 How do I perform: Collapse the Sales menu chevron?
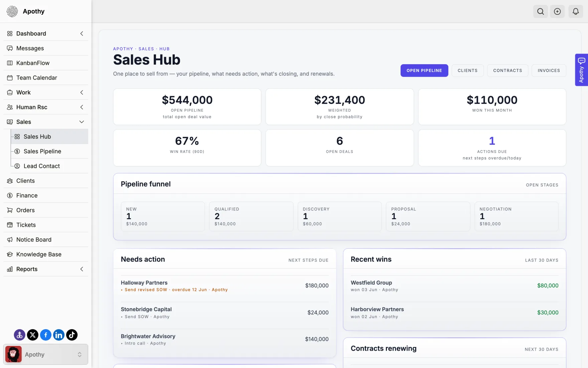tap(82, 122)
